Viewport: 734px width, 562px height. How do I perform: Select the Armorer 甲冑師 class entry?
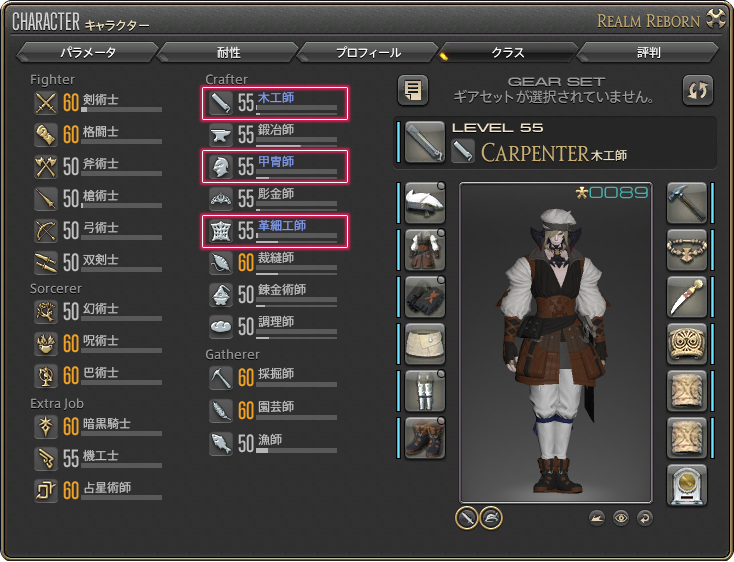coord(275,167)
